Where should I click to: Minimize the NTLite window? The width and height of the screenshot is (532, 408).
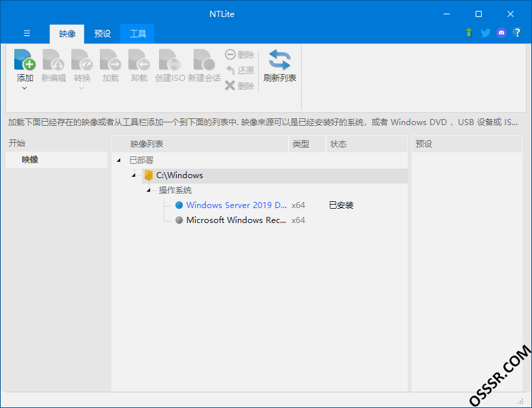tap(446, 14)
